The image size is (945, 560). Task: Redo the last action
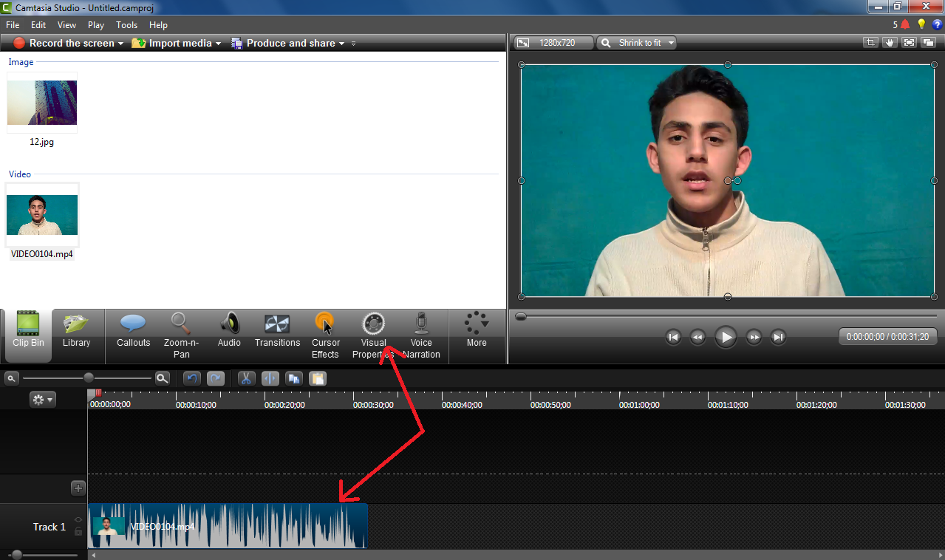click(216, 378)
